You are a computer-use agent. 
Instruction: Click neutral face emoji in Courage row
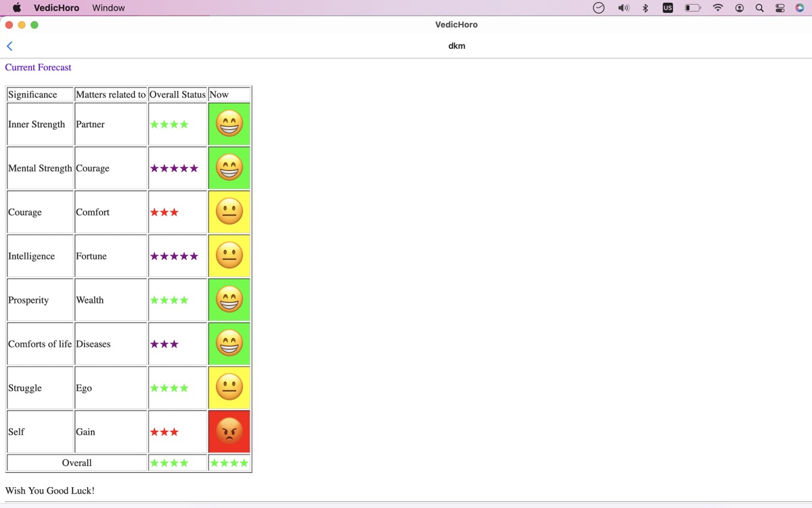coord(229,212)
